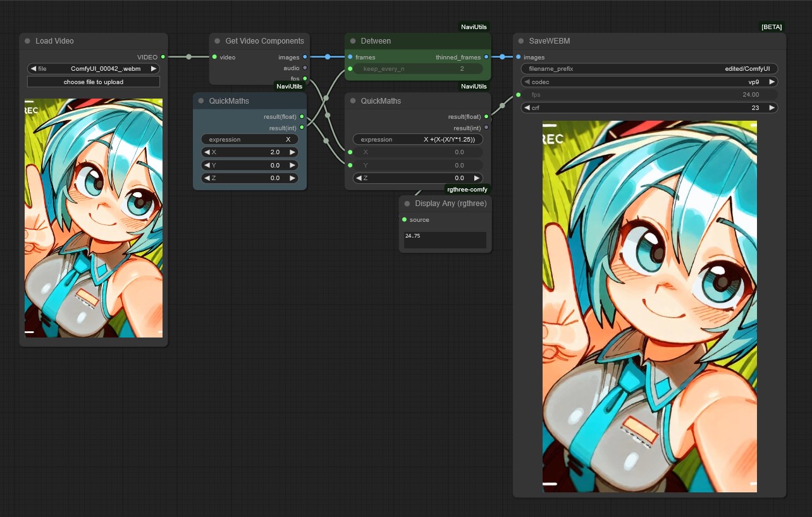Select next file with right arrow on file field
The width and height of the screenshot is (812, 517).
tap(154, 69)
